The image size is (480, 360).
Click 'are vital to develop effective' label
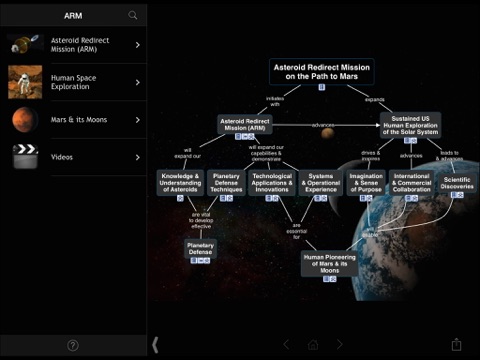pos(201,220)
